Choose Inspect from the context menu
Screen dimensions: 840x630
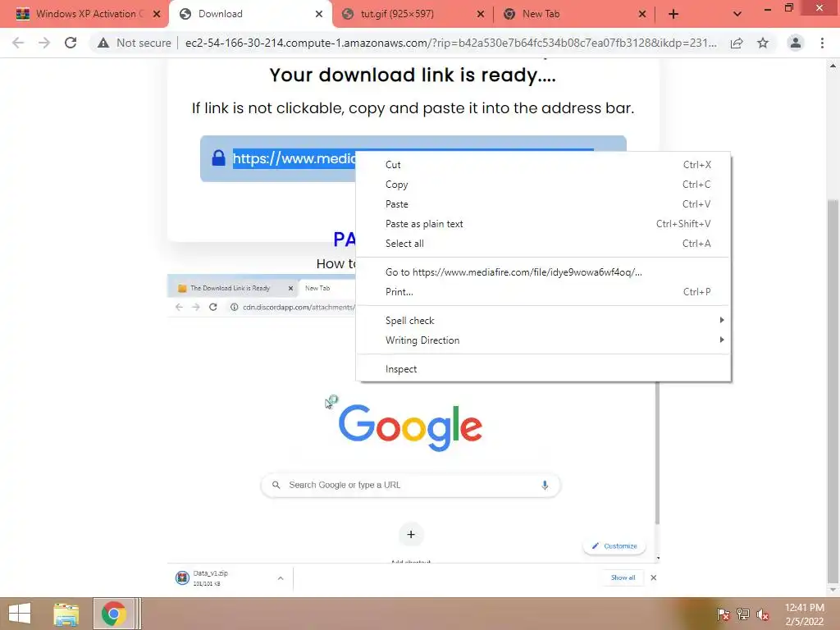click(x=543, y=369)
